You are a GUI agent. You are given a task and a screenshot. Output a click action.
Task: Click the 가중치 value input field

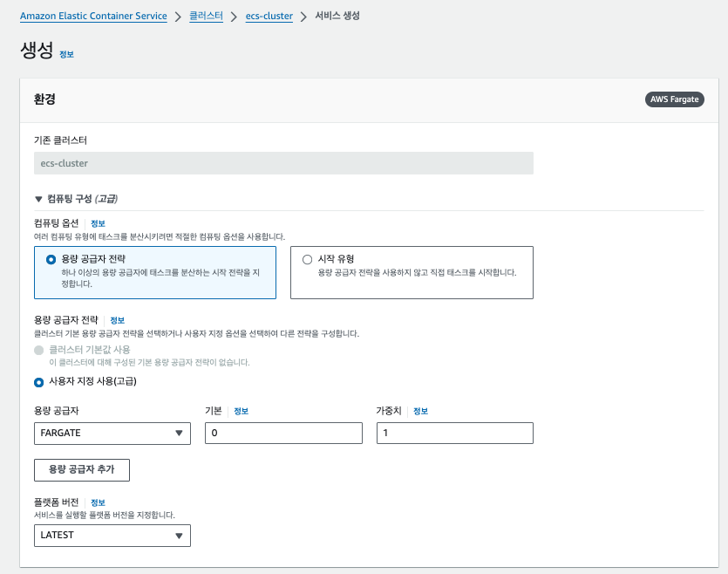(x=455, y=433)
